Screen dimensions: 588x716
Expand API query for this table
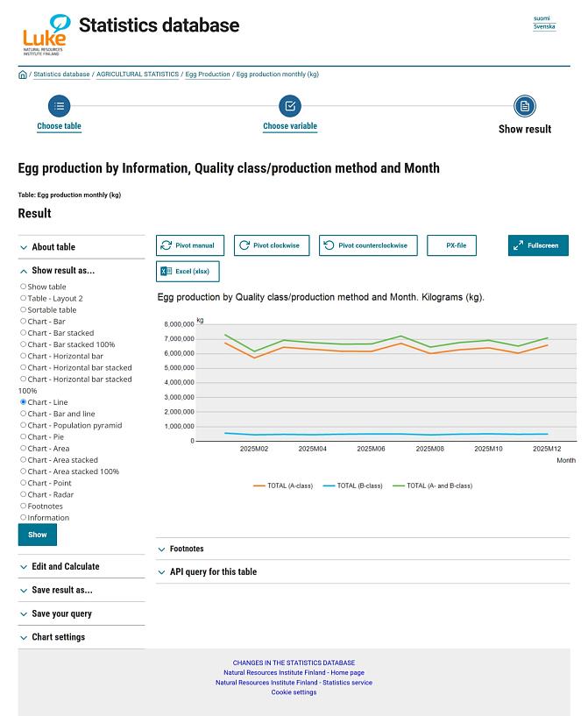coord(363,572)
